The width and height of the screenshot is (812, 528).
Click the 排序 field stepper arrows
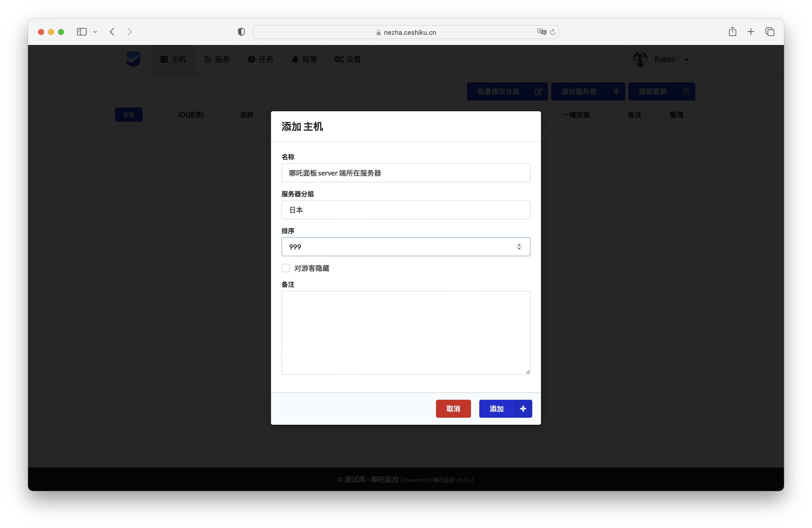tap(519, 246)
